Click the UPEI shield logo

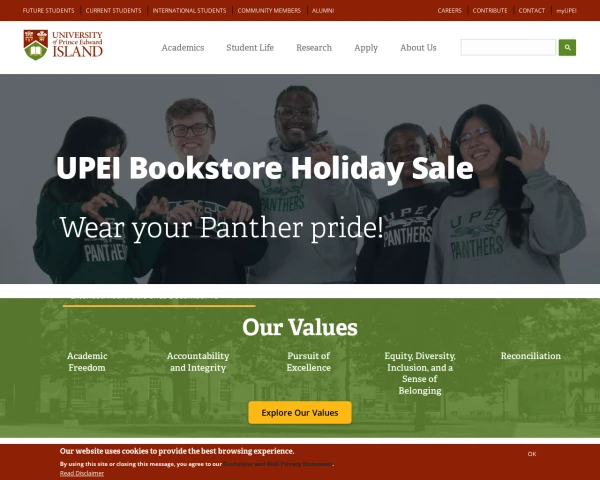pyautogui.click(x=36, y=45)
